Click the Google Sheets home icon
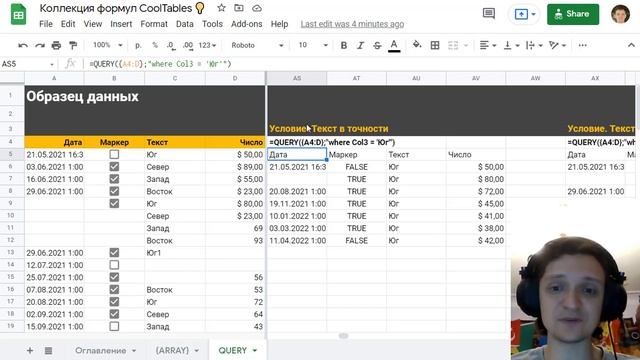The height and width of the screenshot is (360, 640). click(x=18, y=15)
